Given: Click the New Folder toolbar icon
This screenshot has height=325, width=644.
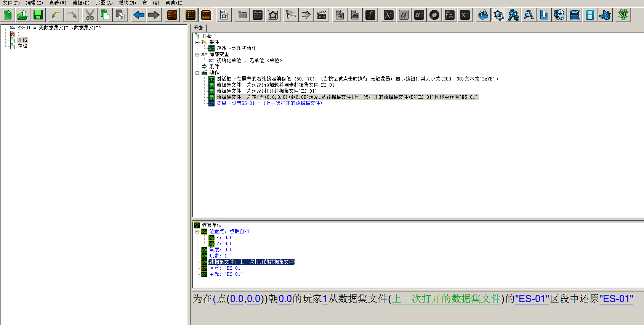Looking at the screenshot, I should click(x=242, y=15).
